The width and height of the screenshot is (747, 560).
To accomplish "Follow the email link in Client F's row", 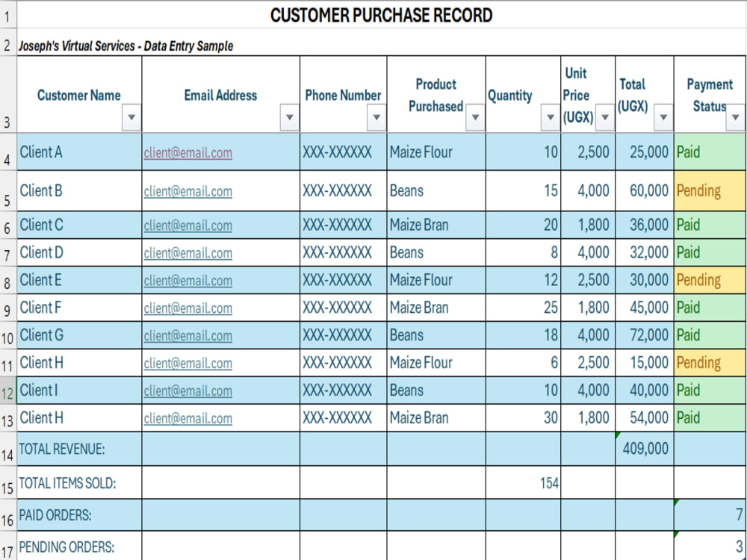I will (x=187, y=308).
